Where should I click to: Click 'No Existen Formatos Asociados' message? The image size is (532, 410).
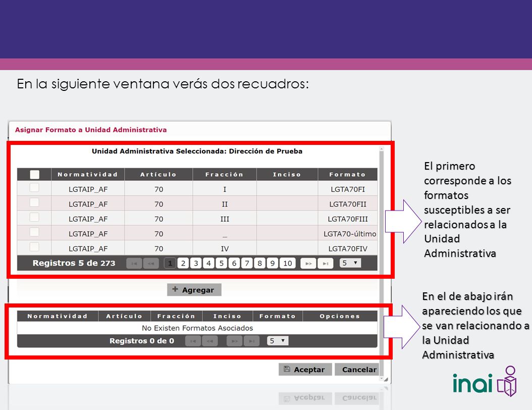tap(197, 328)
